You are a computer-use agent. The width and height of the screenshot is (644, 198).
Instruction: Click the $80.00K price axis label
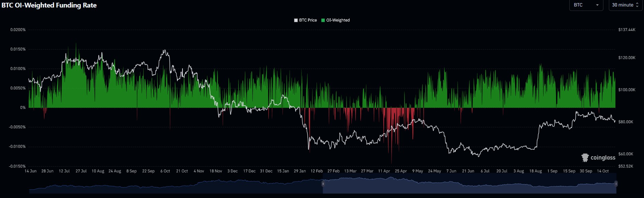click(626, 122)
